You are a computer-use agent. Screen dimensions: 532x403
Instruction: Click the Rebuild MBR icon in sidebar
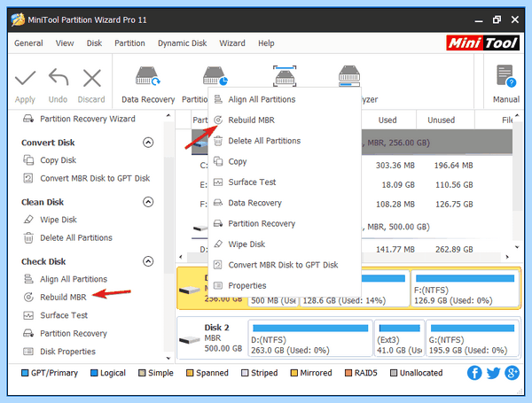28,298
